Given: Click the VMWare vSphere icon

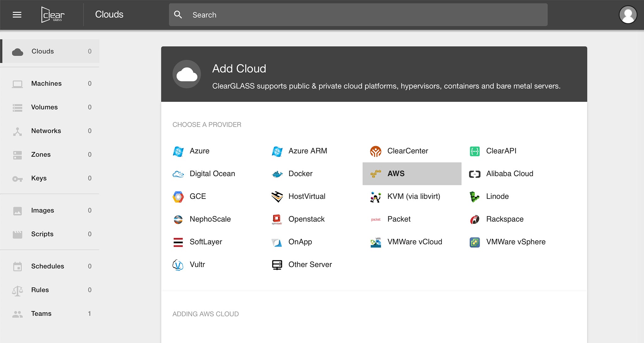Looking at the screenshot, I should coord(475,242).
